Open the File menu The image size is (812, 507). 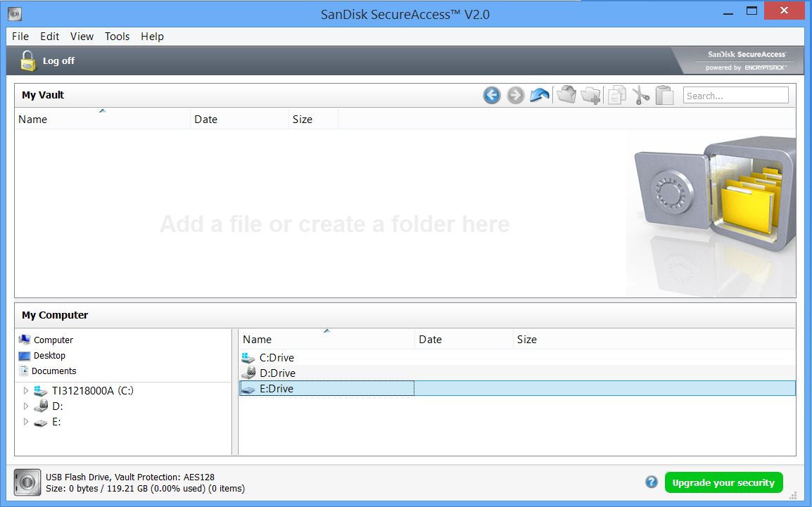[x=20, y=37]
